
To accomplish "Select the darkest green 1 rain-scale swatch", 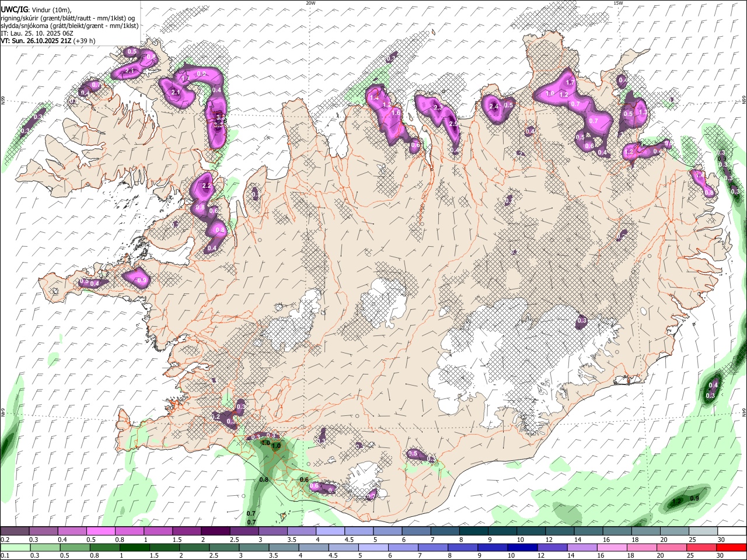I will (x=134, y=547).
